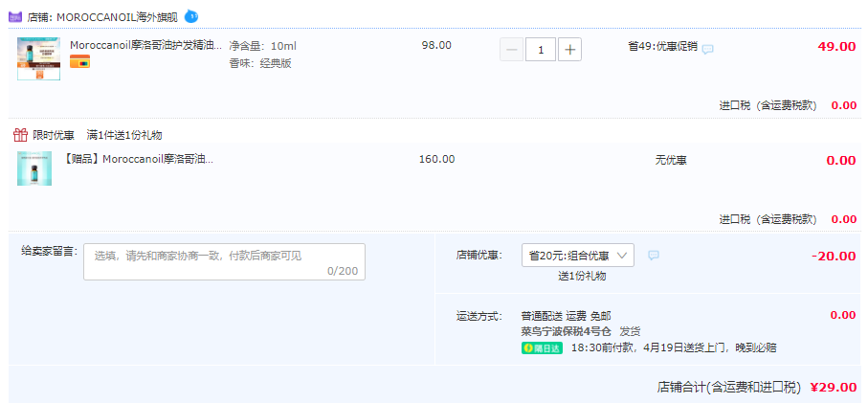This screenshot has height=403, width=868.
Task: Click the green 隔日达 badge
Action: [542, 348]
